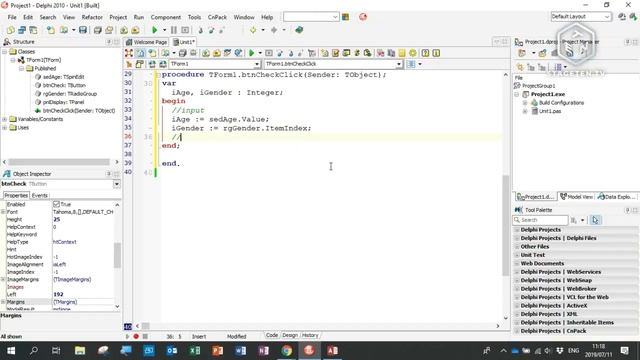Viewport: 640px width, 360px height.
Task: Click the macro play icon in status bar
Action: tap(127, 336)
